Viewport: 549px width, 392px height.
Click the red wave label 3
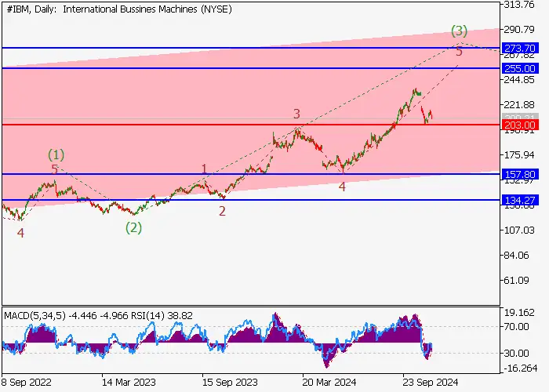pos(296,114)
